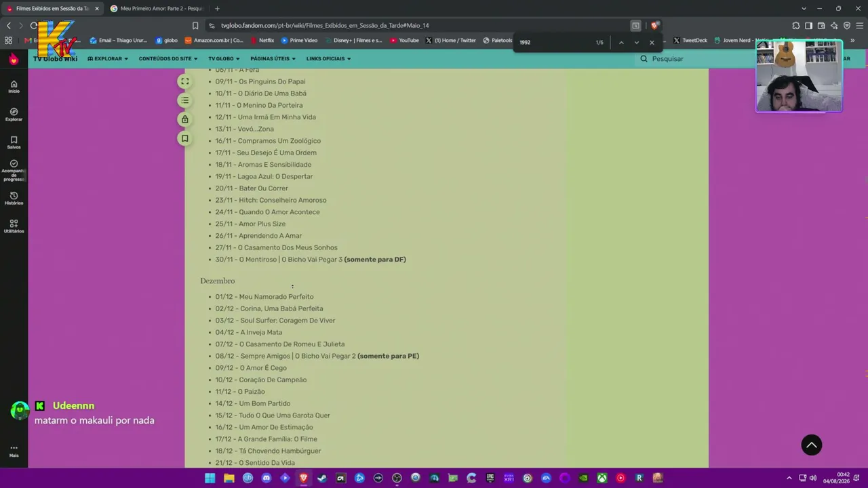Expand PÁGINAS ÚTEIS dropdown menu
868x488 pixels.
273,59
